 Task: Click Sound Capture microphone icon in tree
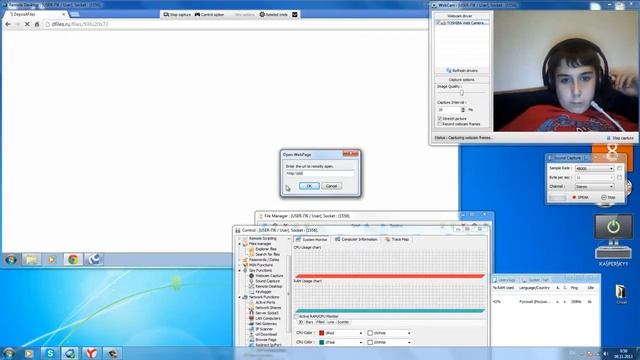(251, 281)
